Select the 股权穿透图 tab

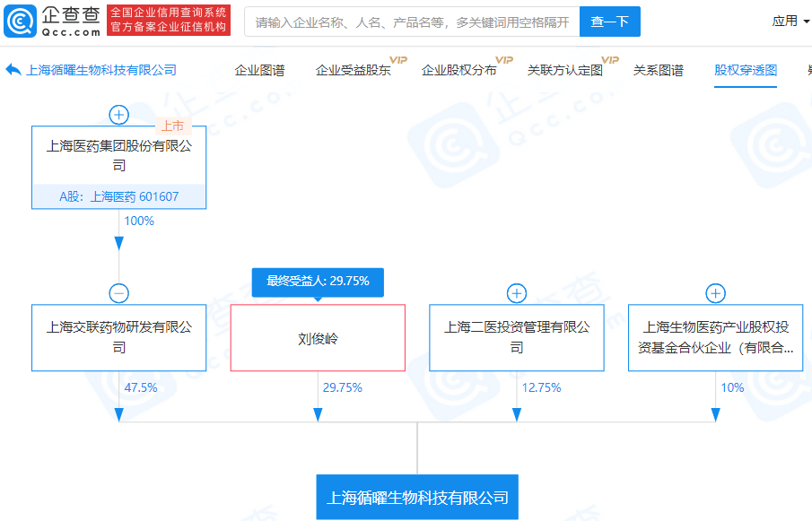pos(746,70)
